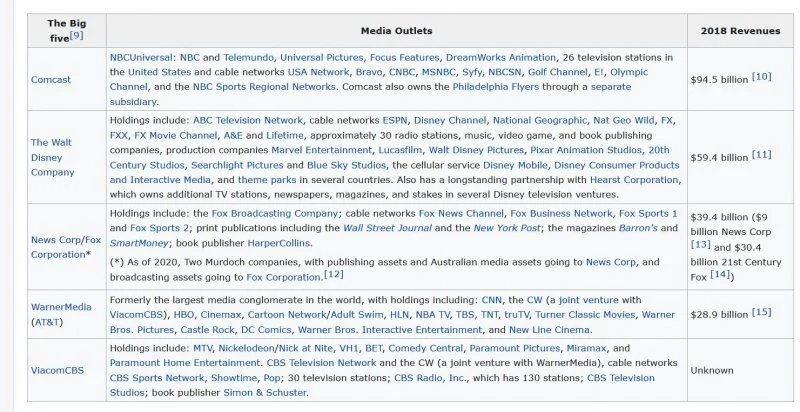The width and height of the screenshot is (800, 412).
Task: Open the Golf Channel link
Action: 557,72
